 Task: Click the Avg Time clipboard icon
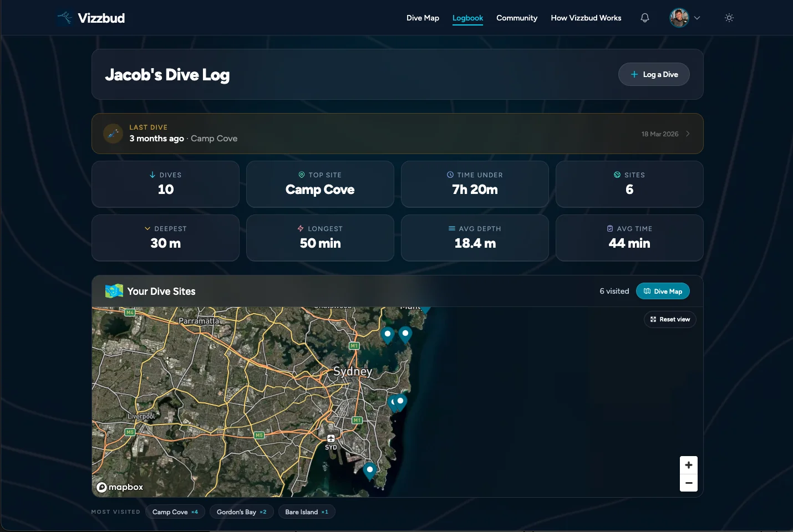(x=610, y=228)
